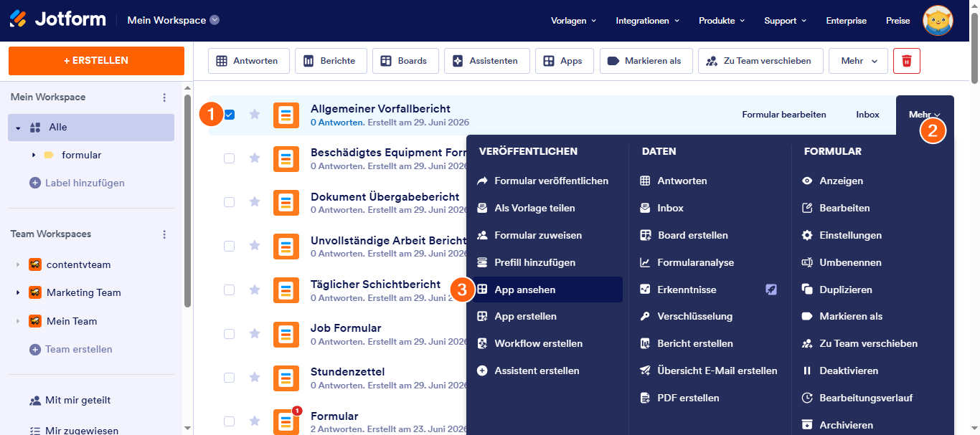Star the Dokument Übergabebericht form
Screen dimensions: 980x435
coord(254,202)
